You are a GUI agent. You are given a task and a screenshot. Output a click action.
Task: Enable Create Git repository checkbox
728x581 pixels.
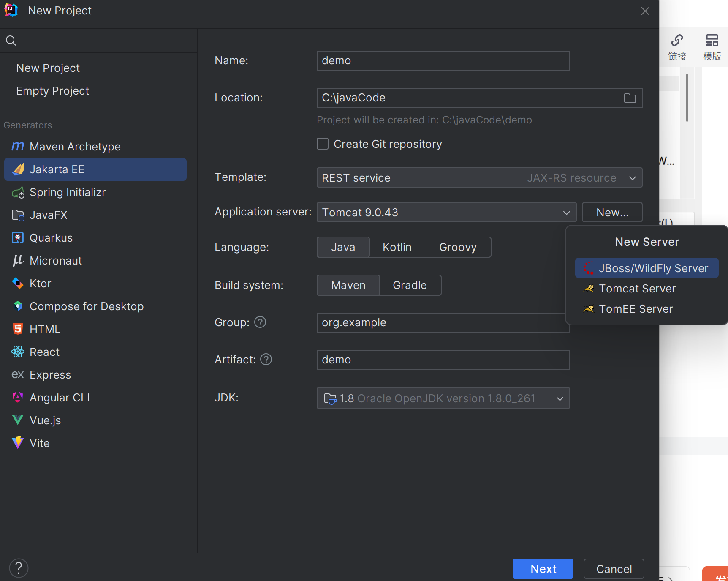tap(323, 144)
